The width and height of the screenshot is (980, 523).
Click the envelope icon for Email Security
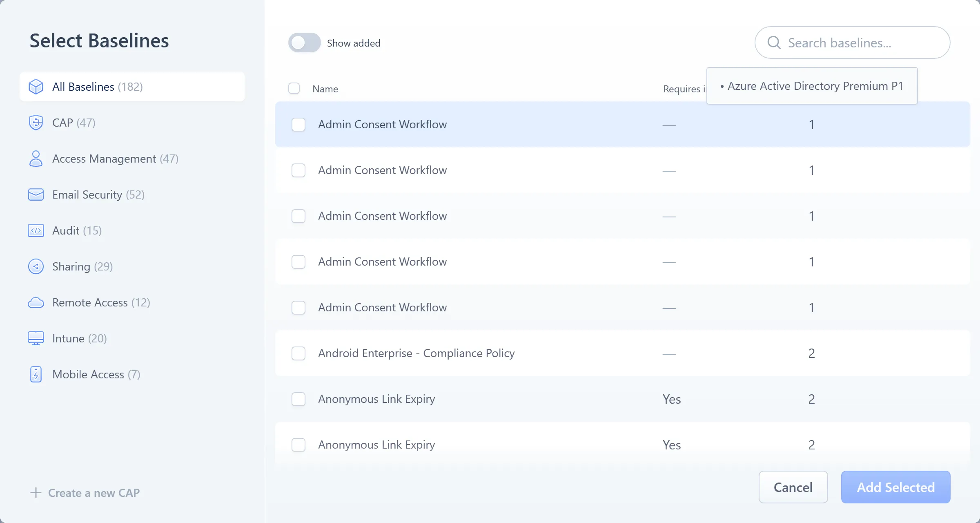[36, 194]
